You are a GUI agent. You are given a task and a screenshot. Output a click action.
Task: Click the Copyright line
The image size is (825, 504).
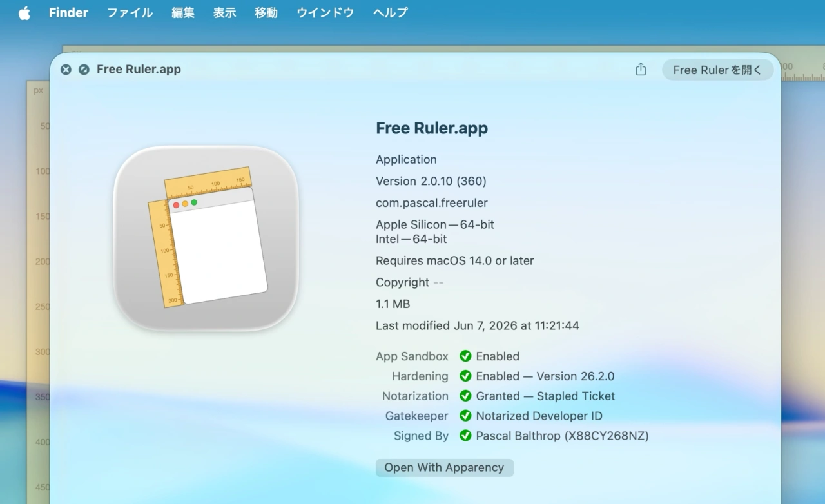tap(409, 282)
